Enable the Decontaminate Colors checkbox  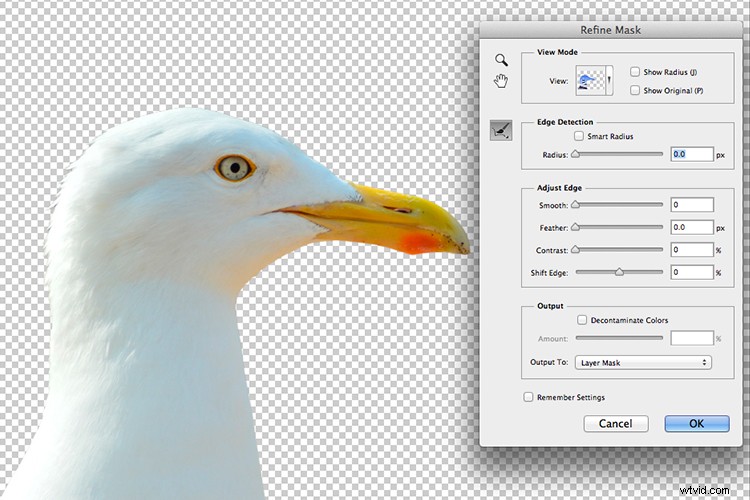click(x=582, y=320)
